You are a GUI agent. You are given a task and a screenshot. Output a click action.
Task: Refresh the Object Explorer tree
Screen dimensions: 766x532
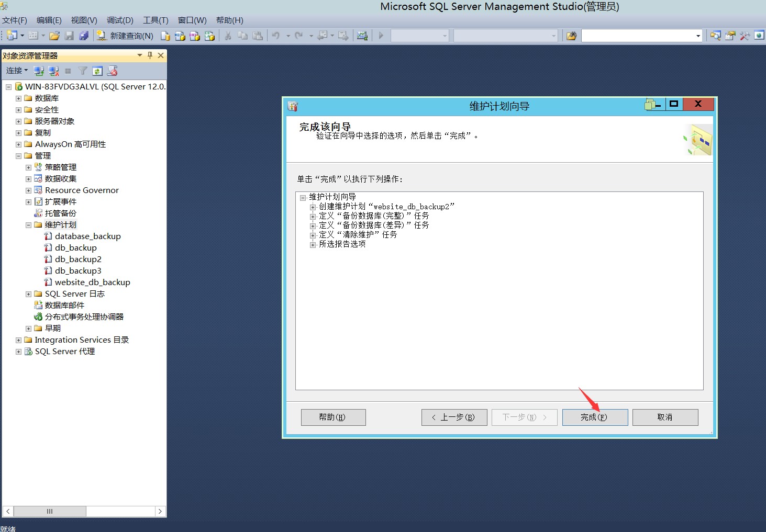click(x=97, y=71)
